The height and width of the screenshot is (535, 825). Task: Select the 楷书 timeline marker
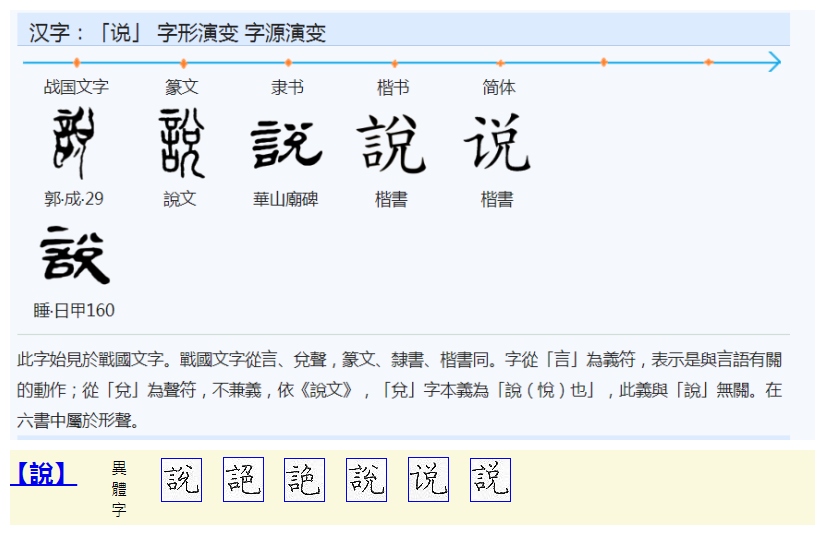tap(395, 64)
